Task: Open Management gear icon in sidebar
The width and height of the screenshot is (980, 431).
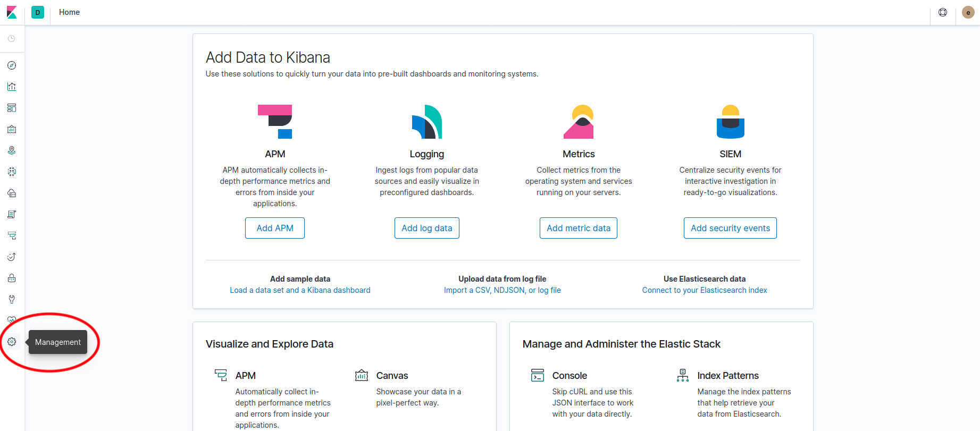Action: pyautogui.click(x=12, y=342)
